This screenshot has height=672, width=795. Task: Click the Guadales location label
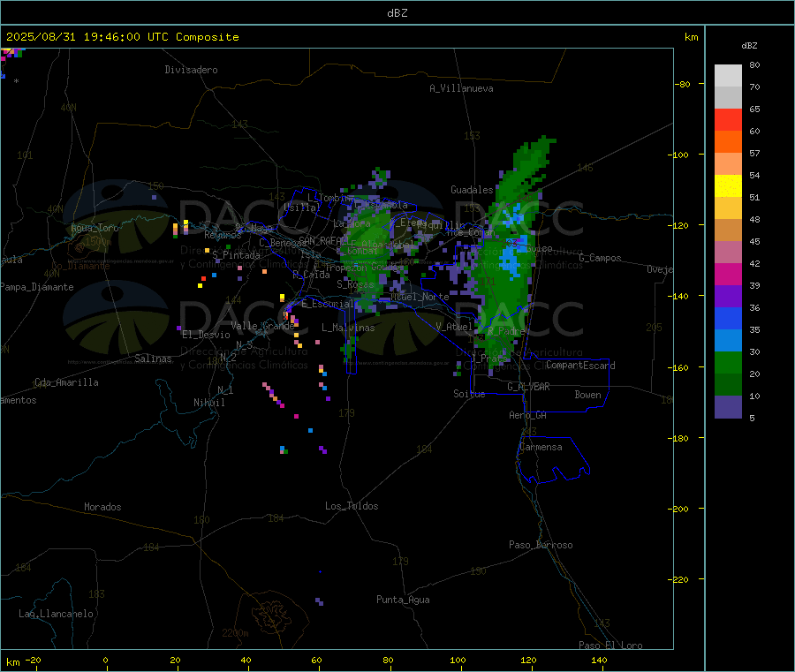472,190
